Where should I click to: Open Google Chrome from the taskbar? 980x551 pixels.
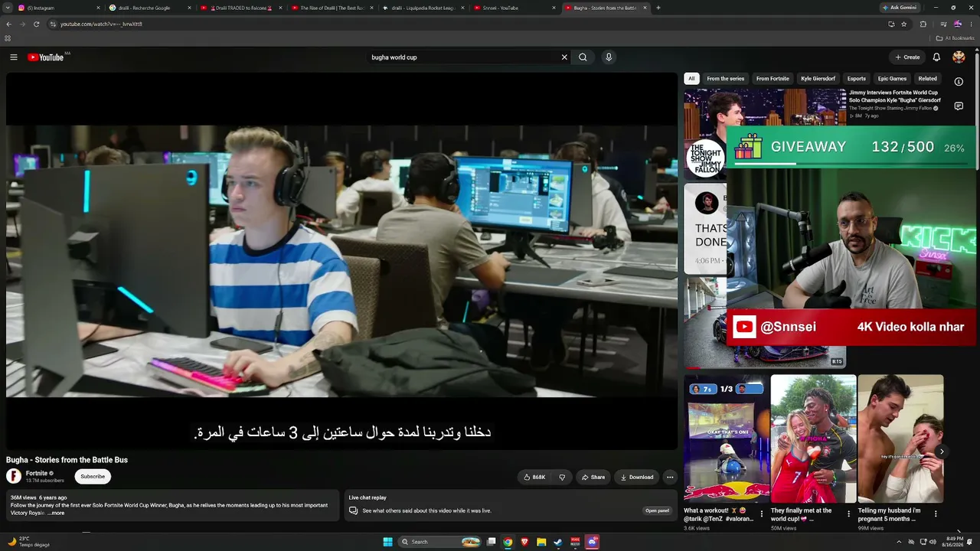tap(508, 542)
